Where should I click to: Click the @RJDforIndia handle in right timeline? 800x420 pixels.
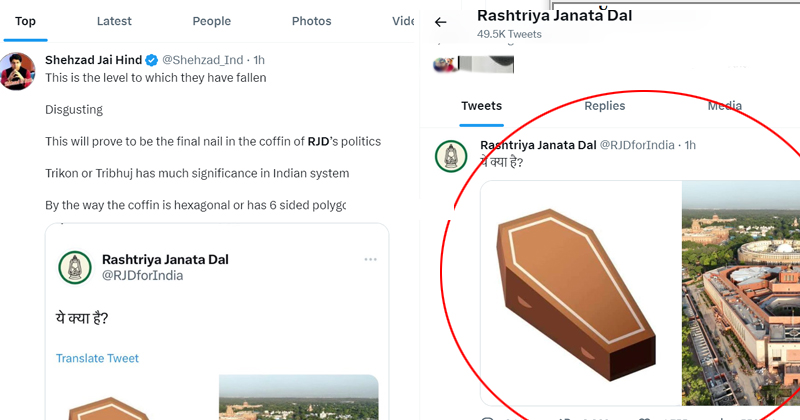[637, 145]
